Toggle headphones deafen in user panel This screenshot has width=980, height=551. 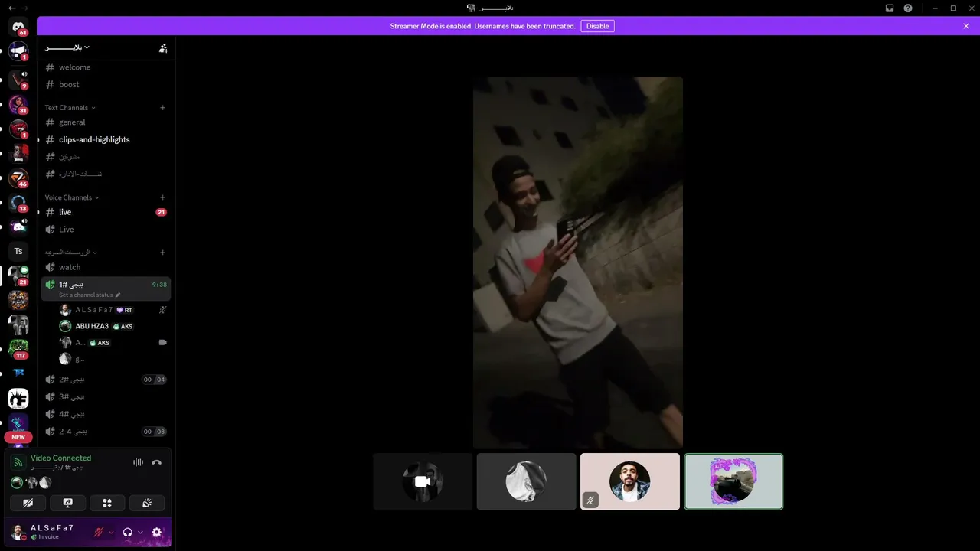point(128,533)
